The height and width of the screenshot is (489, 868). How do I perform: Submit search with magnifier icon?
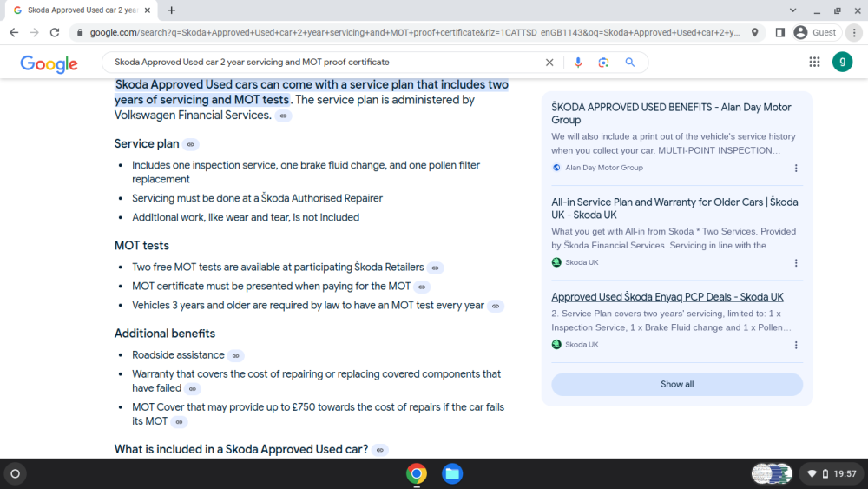coord(630,62)
